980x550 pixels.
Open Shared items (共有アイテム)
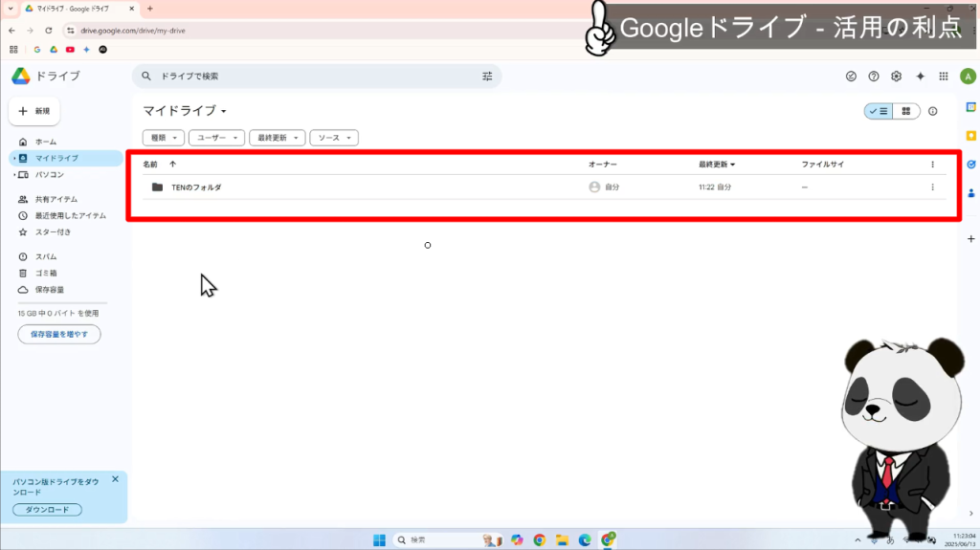56,199
